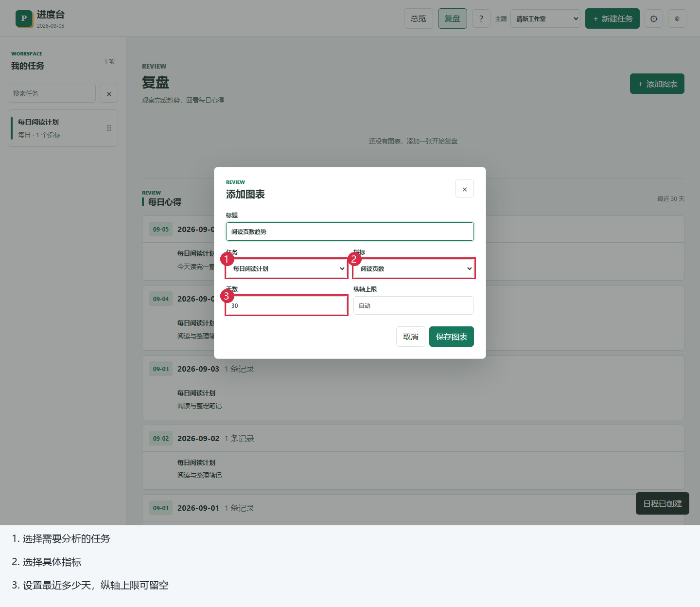Close the 添加图表 dialog with ×
This screenshot has width=700, height=607.
[465, 189]
